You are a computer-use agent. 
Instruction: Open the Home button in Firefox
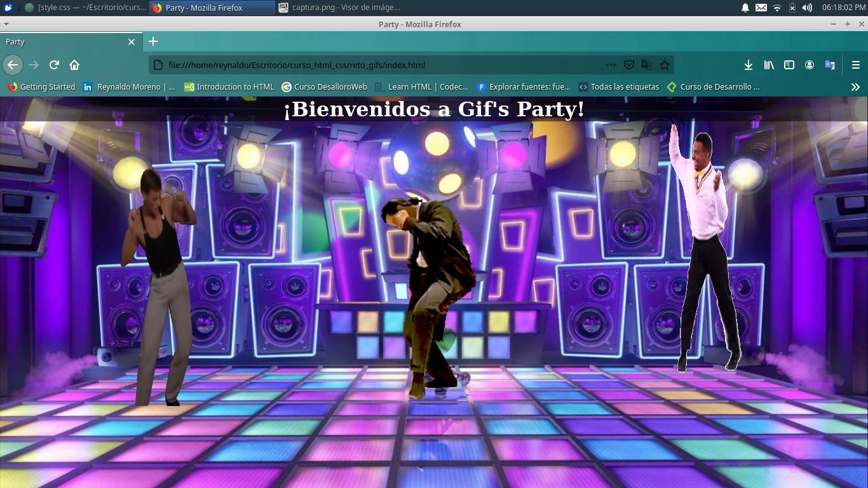point(74,64)
